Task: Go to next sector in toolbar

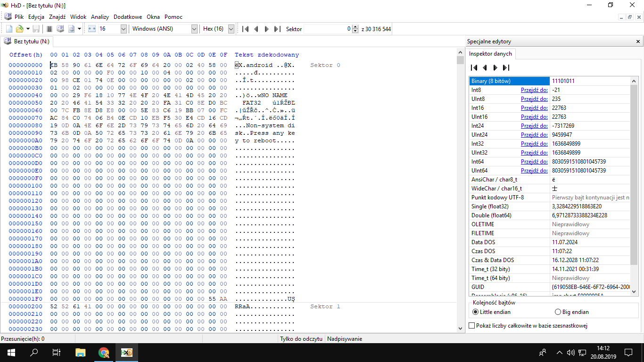Action: click(266, 29)
